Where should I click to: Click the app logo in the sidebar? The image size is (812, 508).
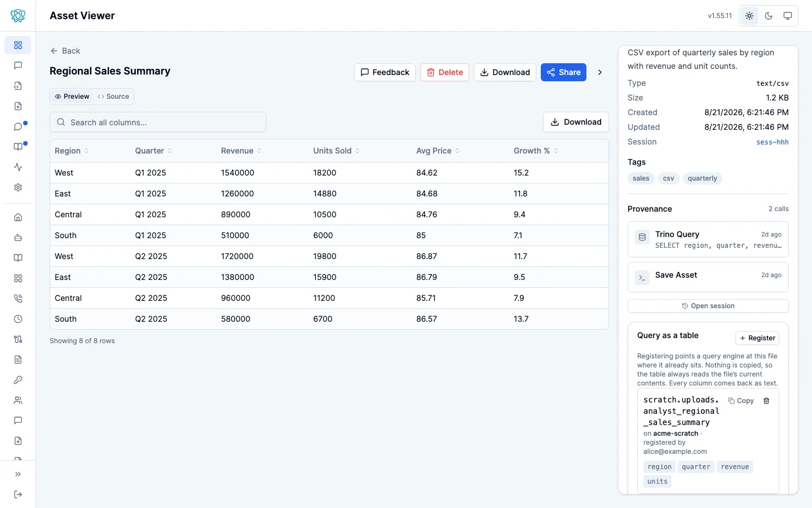[x=18, y=16]
